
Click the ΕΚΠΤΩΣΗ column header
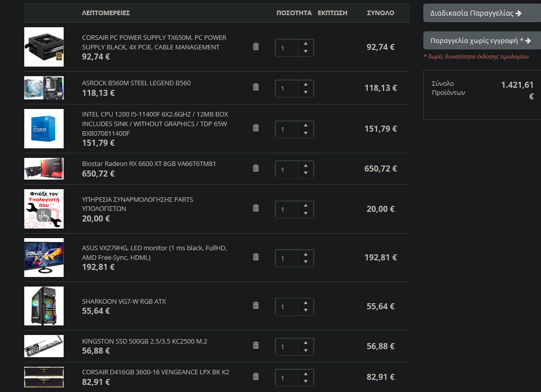(x=332, y=13)
